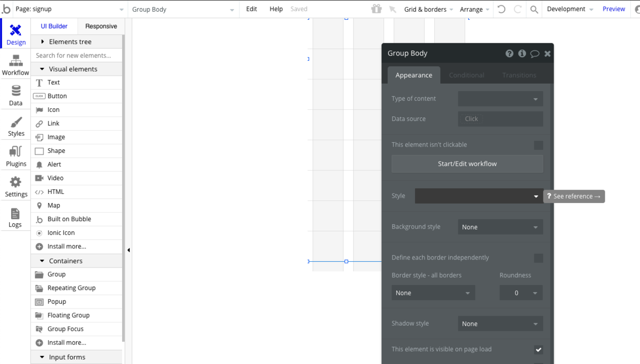
Task: Open the Help menu
Action: click(x=276, y=9)
